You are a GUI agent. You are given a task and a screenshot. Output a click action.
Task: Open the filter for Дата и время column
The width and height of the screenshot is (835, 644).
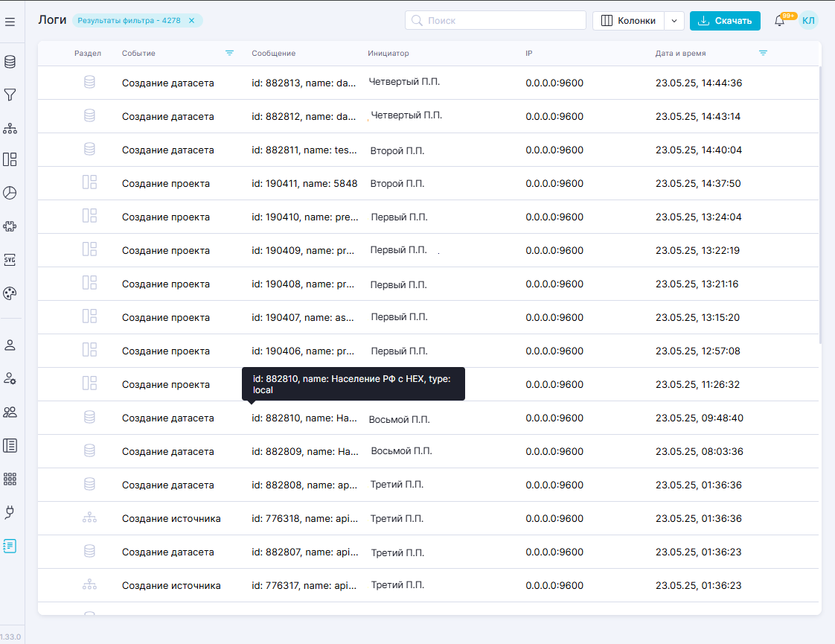click(763, 53)
